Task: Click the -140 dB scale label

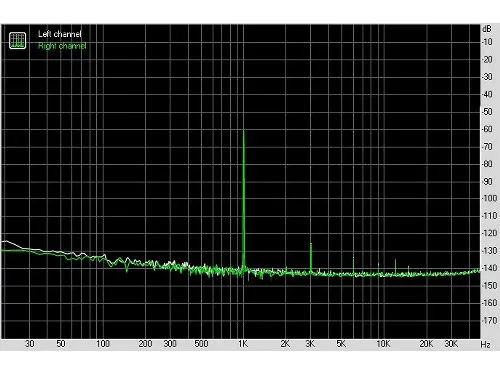Action: tap(489, 268)
